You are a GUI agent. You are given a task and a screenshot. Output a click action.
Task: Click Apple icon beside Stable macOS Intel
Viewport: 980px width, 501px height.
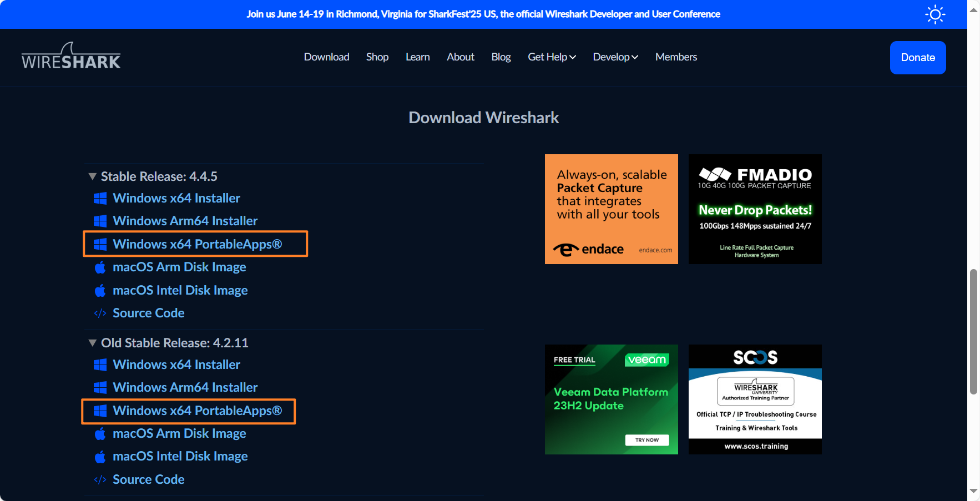click(100, 290)
